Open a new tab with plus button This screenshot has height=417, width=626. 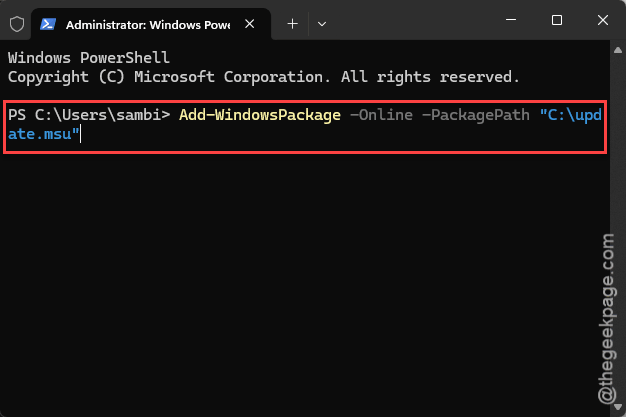click(293, 24)
